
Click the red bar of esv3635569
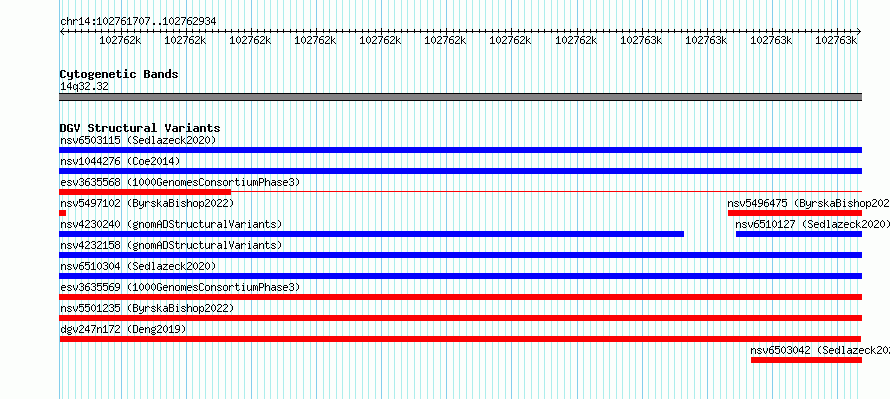460,297
